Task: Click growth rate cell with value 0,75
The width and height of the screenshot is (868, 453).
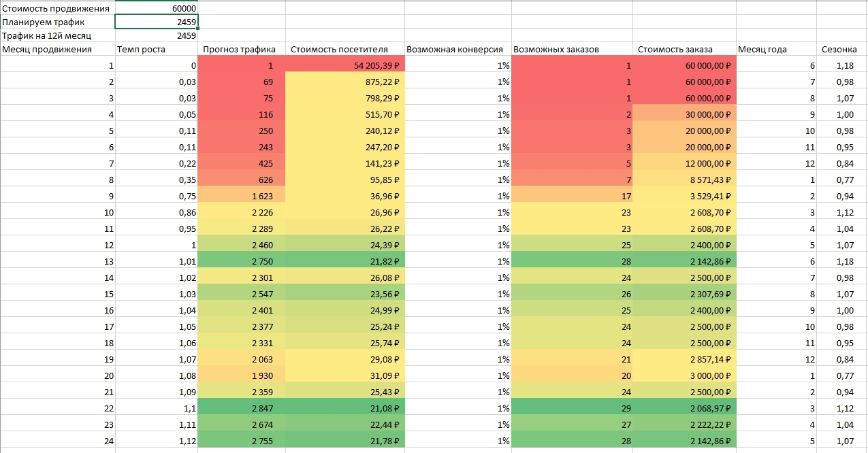Action: 157,196
